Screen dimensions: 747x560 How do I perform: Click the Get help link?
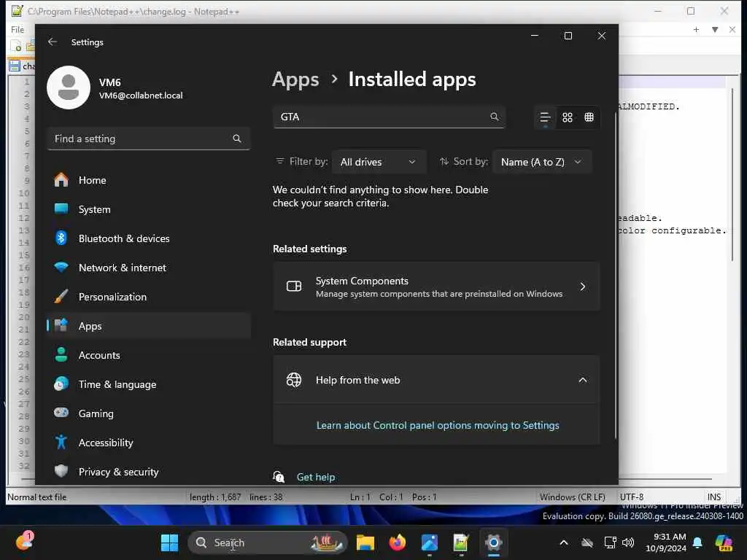315,477
